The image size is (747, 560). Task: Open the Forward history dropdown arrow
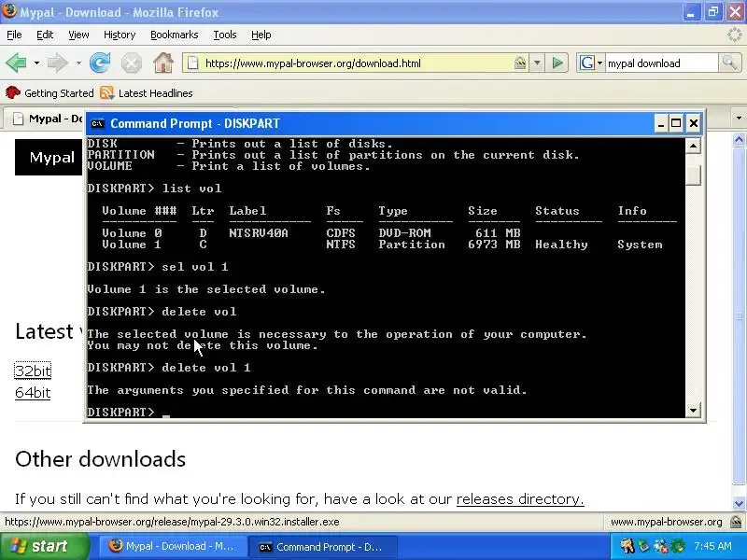(x=78, y=63)
